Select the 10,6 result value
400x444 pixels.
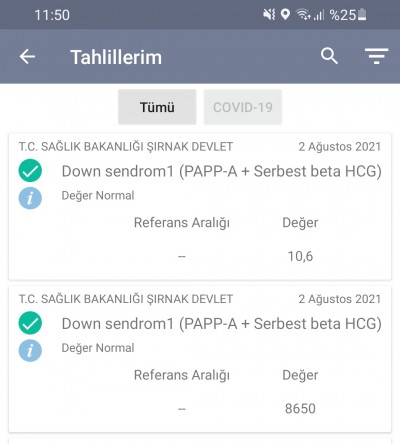[300, 256]
